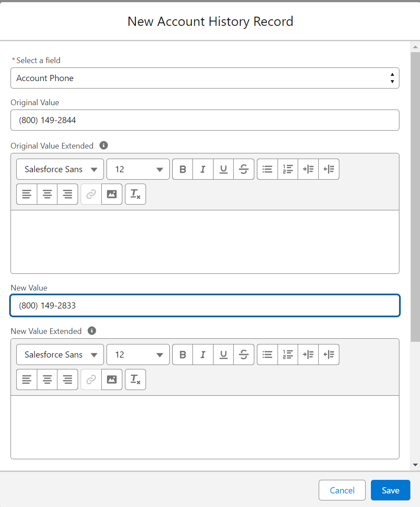Insert numbered list in New Value Extended
Viewport: 420px width, 507px height.
288,355
